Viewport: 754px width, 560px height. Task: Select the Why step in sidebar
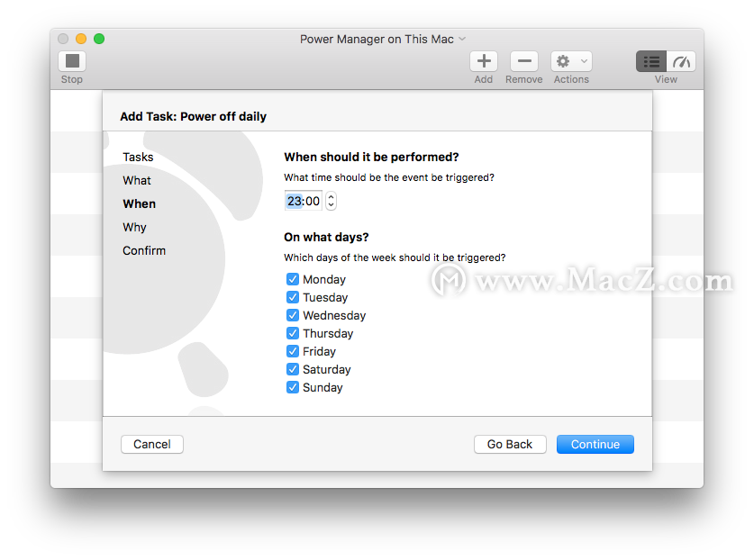tap(134, 227)
